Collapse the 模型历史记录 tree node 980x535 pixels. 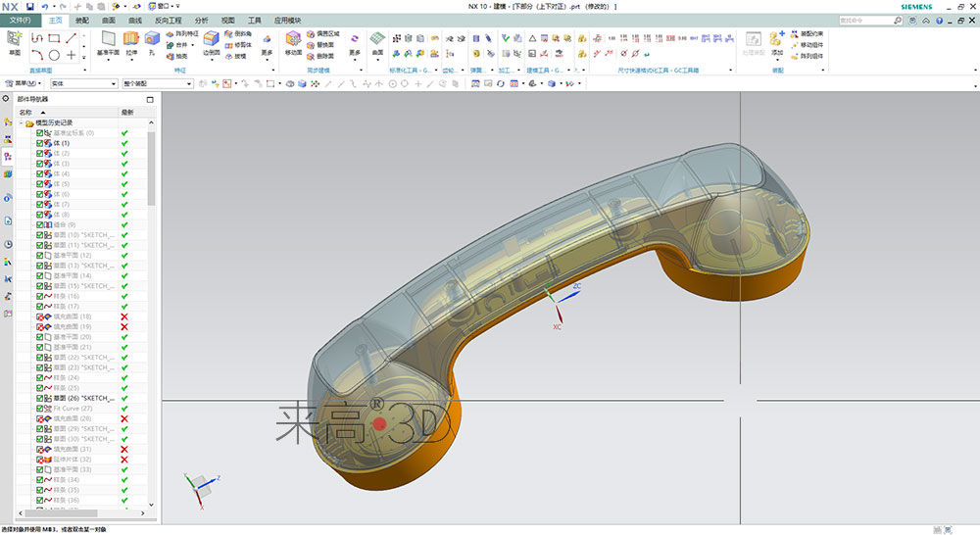coord(21,122)
